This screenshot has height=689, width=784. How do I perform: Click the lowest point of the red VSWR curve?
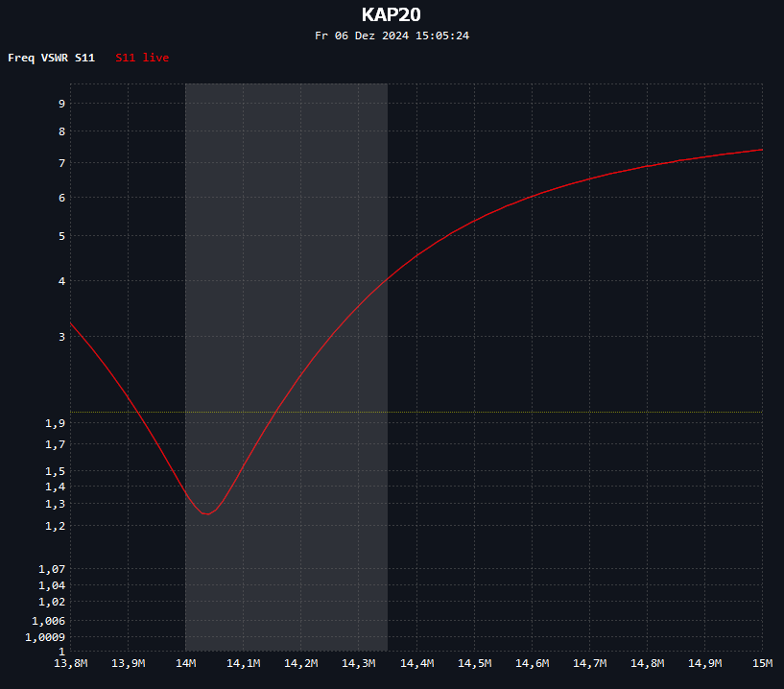tap(206, 513)
